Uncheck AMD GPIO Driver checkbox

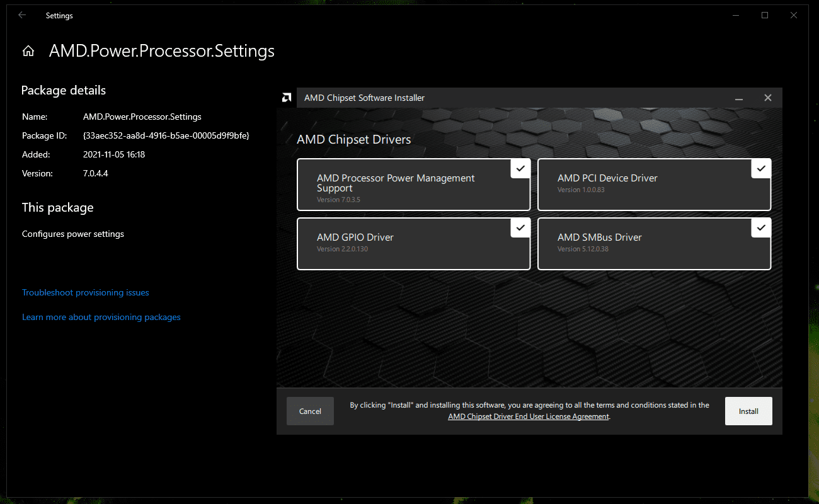[520, 227]
